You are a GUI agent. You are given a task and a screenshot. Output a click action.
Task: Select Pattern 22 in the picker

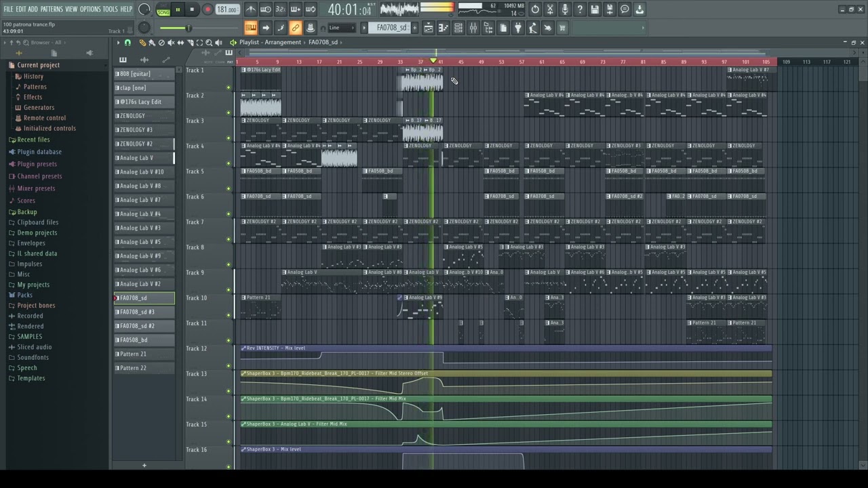tap(144, 368)
